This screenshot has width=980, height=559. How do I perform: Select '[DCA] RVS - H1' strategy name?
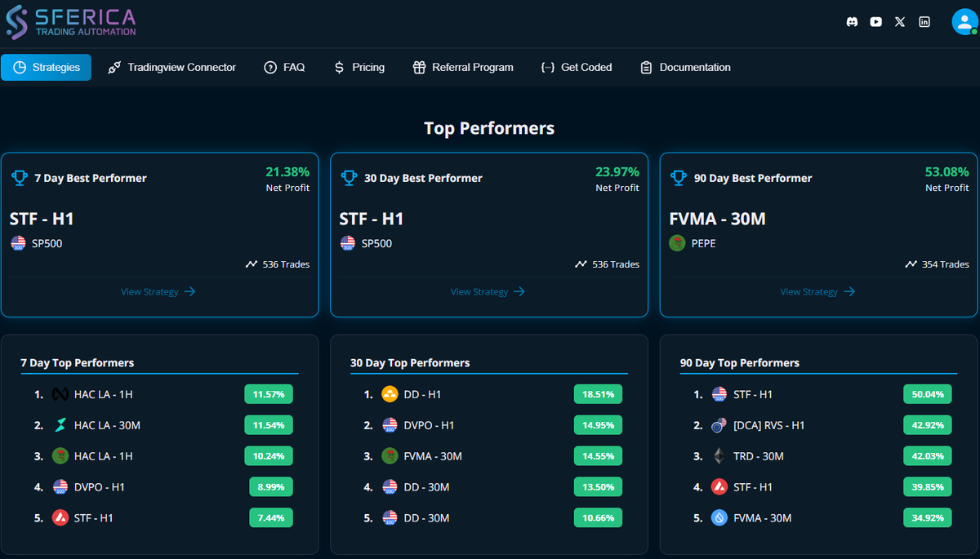[768, 425]
